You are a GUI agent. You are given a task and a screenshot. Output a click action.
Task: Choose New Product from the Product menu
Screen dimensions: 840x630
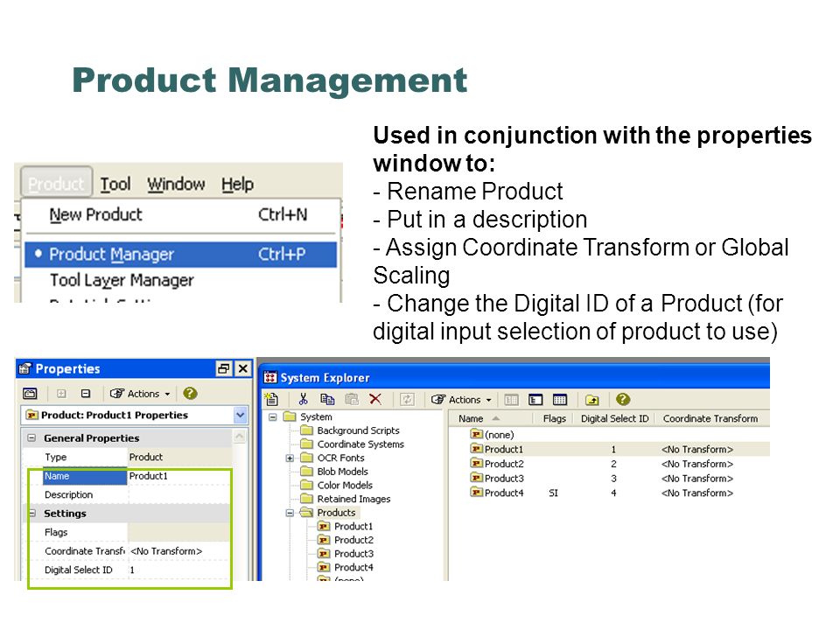(x=180, y=215)
